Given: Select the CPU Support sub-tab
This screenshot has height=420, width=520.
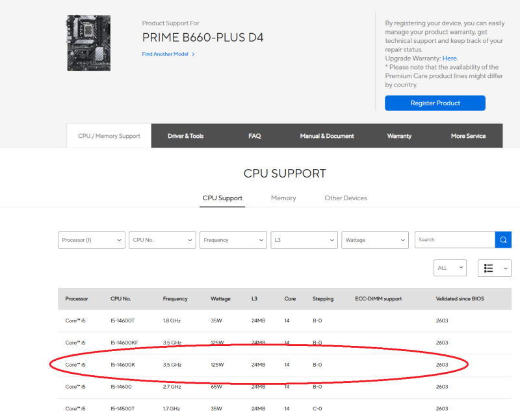Looking at the screenshot, I should coord(222,198).
